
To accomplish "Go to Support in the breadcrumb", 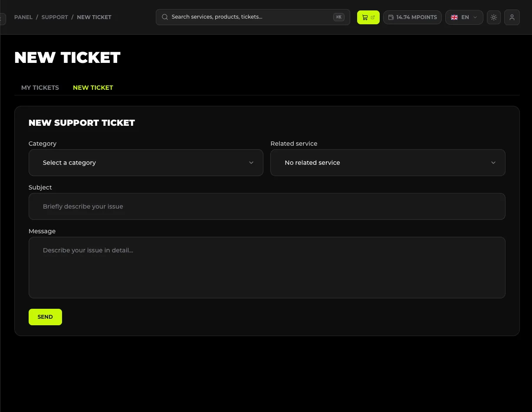I will pos(55,17).
